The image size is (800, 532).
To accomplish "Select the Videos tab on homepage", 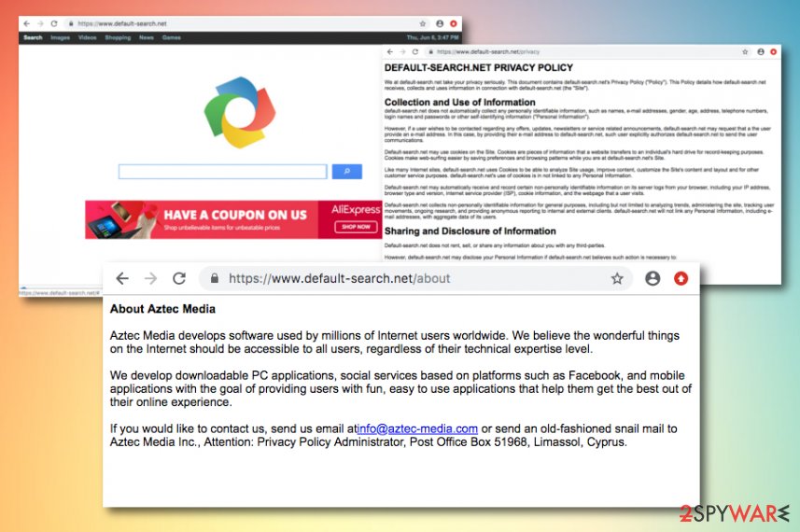I will coord(87,37).
